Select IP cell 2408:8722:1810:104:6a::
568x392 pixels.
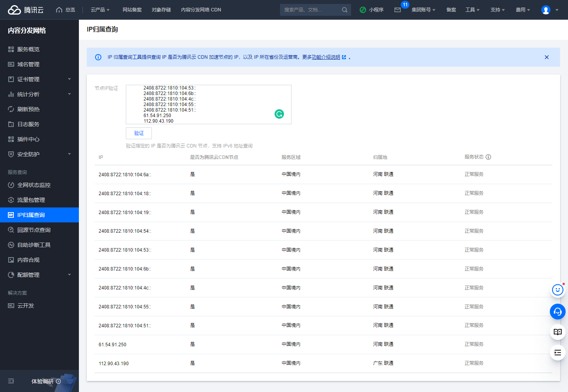point(125,175)
